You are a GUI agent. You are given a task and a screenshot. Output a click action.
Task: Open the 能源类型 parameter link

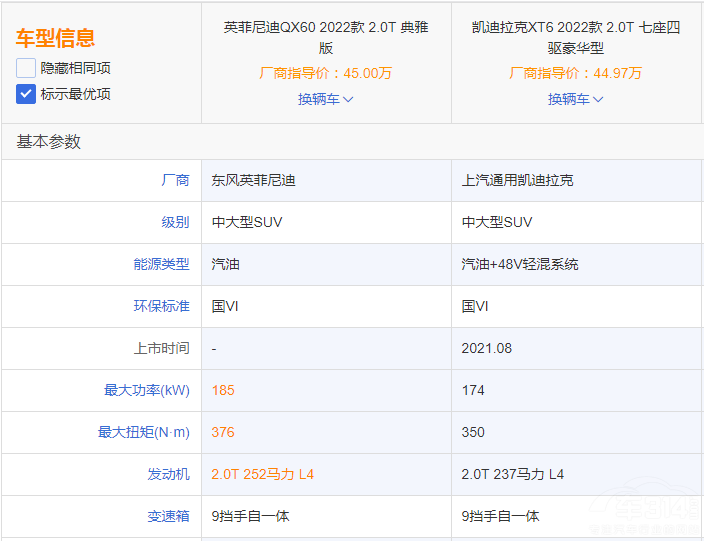click(x=162, y=264)
